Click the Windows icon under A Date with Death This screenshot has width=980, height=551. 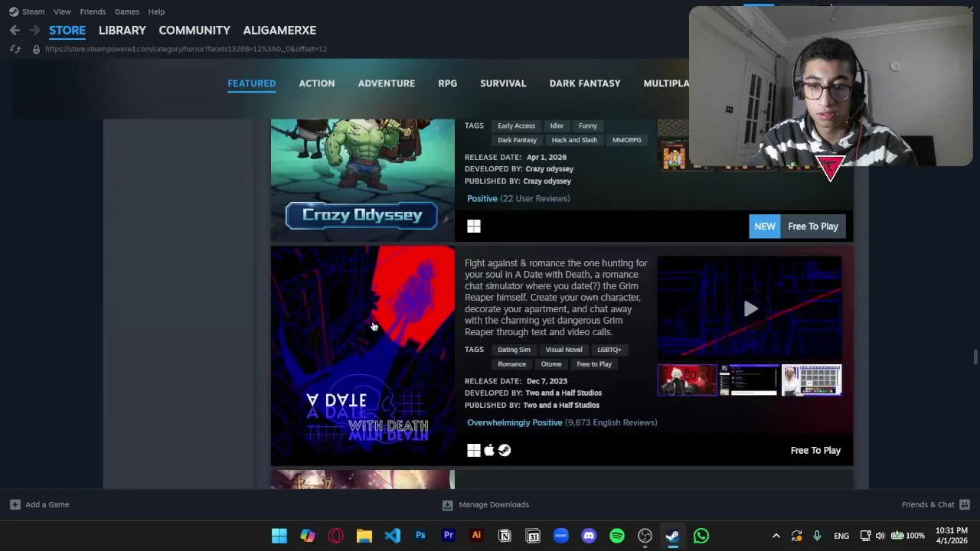(x=474, y=450)
